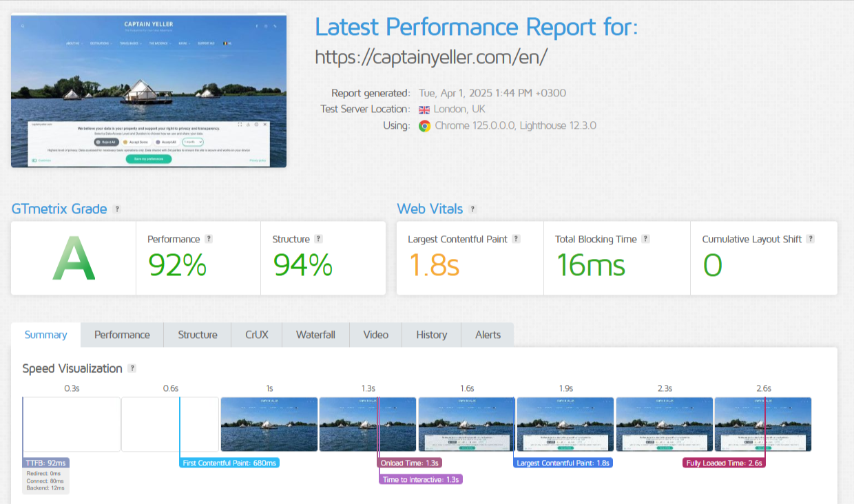Click help icon for Largest Contentful Paint
Screen dimensions: 854x504
[516, 239]
